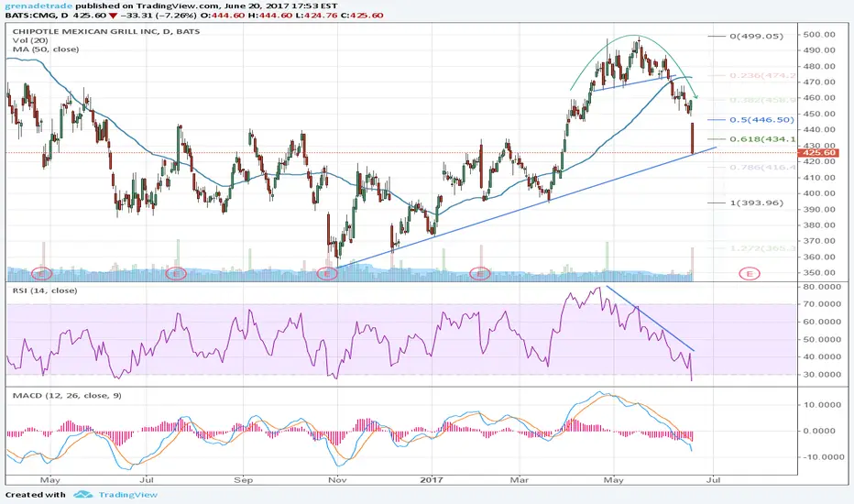Click the RSI 80.0000 scale label
Image resolution: width=854 pixels, height=504 pixels.
(824, 287)
